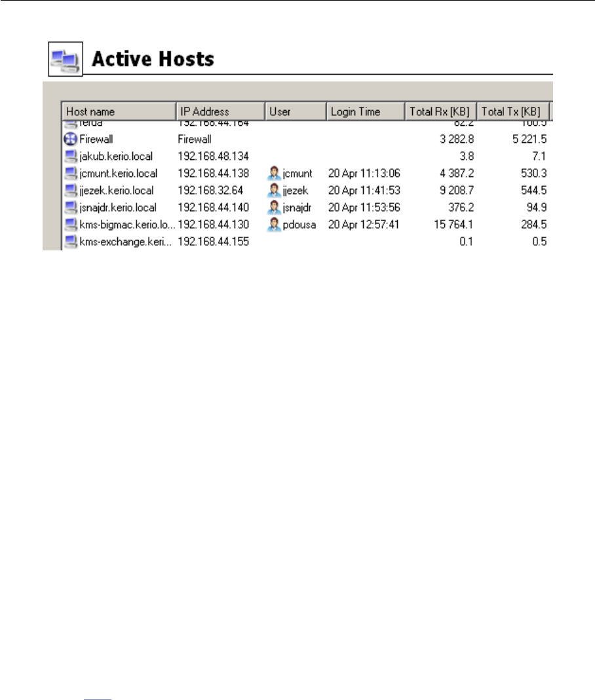This screenshot has height=700, width=595.
Task: Click the computer icon beside jsnajdr.kerio.local
Action: point(70,208)
